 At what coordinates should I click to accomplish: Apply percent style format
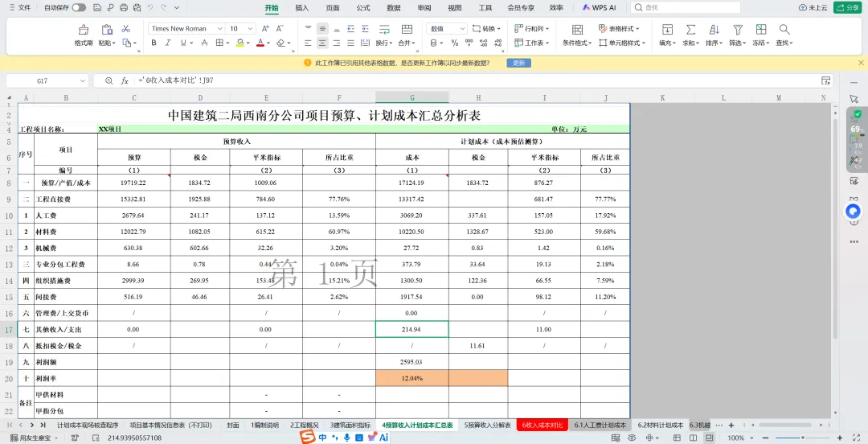454,43
